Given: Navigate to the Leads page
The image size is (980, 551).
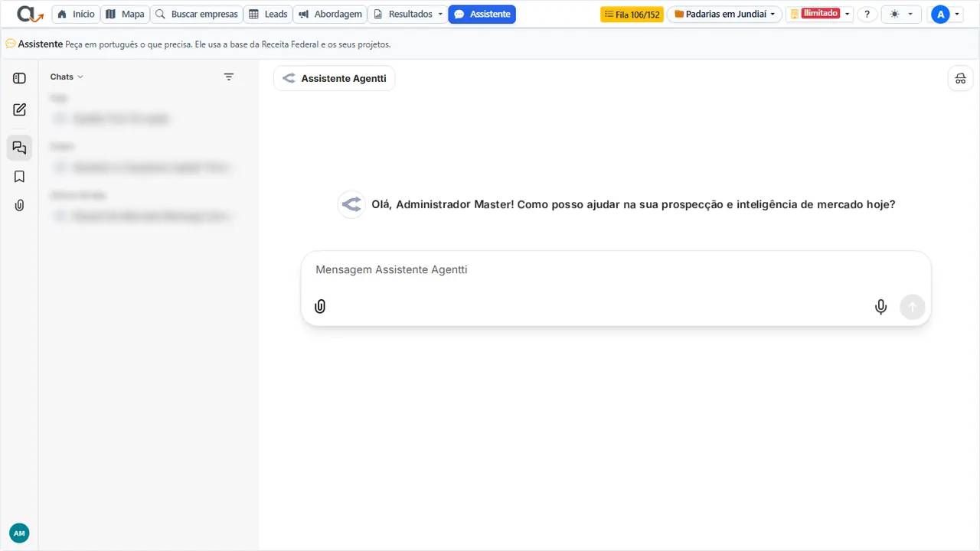Looking at the screenshot, I should coord(268,15).
